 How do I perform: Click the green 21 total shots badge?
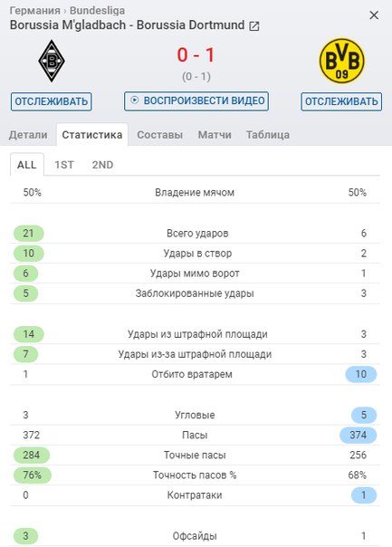(29, 233)
